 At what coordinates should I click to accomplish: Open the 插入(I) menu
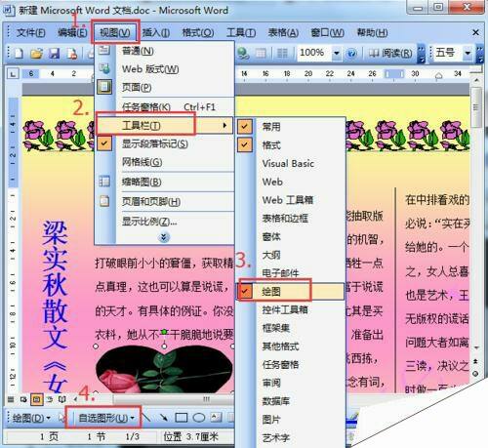point(156,32)
